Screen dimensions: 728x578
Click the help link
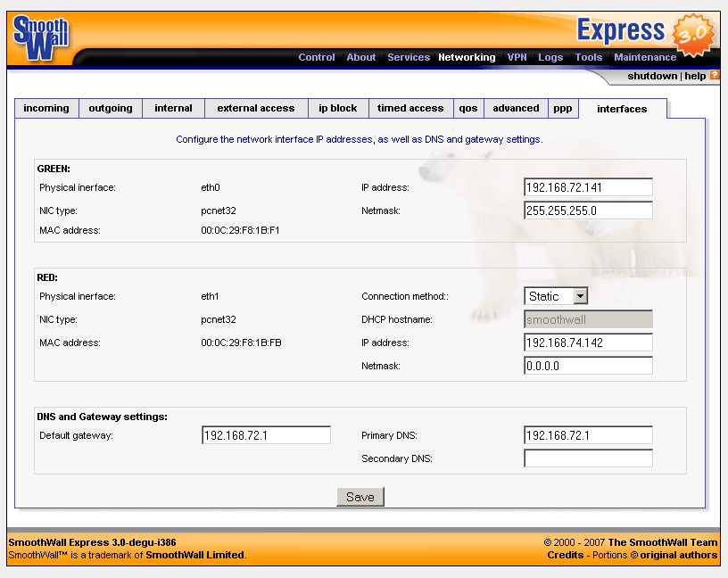click(695, 76)
